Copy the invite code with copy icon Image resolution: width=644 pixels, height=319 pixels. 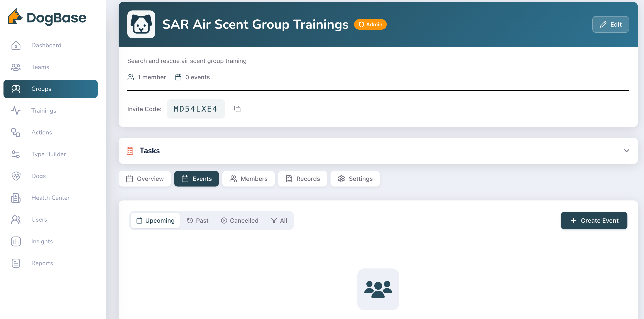coord(237,109)
